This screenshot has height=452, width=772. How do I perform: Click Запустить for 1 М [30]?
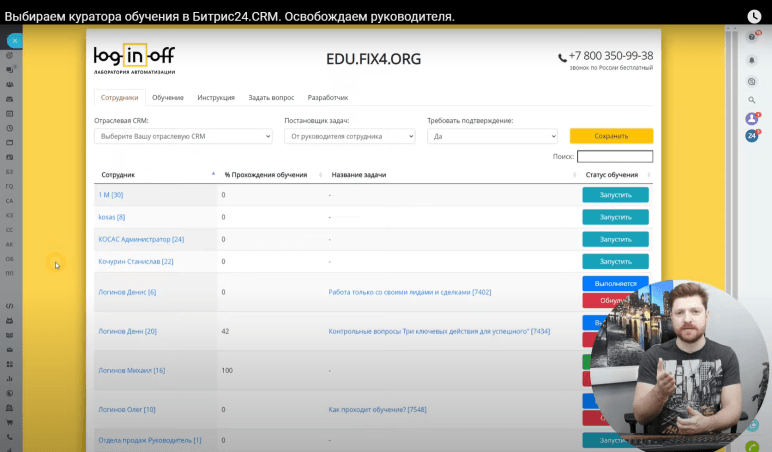click(x=615, y=195)
